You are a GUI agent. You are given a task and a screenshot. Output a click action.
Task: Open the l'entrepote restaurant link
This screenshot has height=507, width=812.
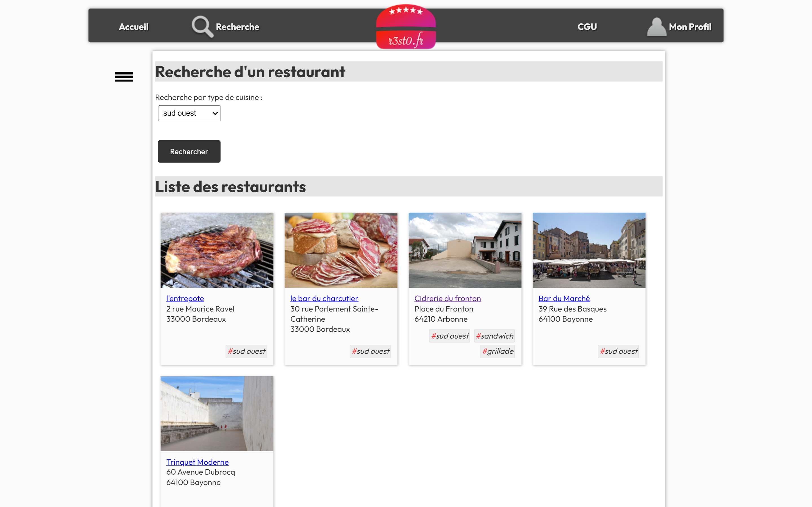click(185, 298)
